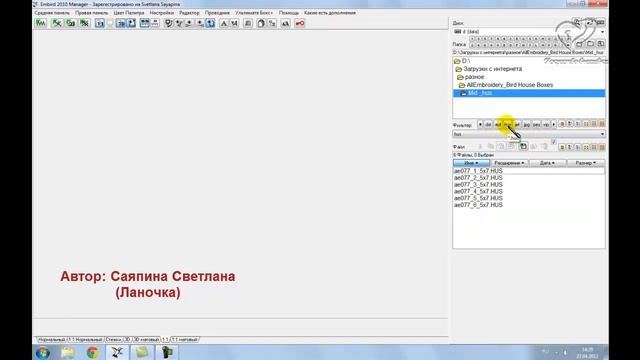The width and height of the screenshot is (640, 360).
Task: Open the Средняя панель menu
Action: click(52, 13)
